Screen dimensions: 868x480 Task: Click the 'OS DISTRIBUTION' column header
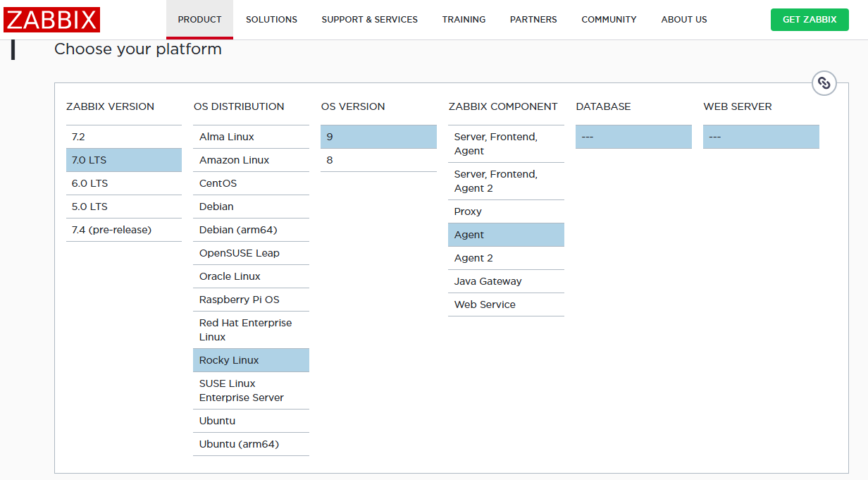[239, 106]
